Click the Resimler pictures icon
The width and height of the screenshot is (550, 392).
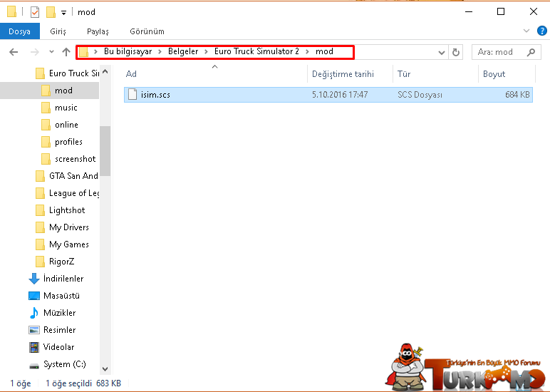[x=34, y=330]
